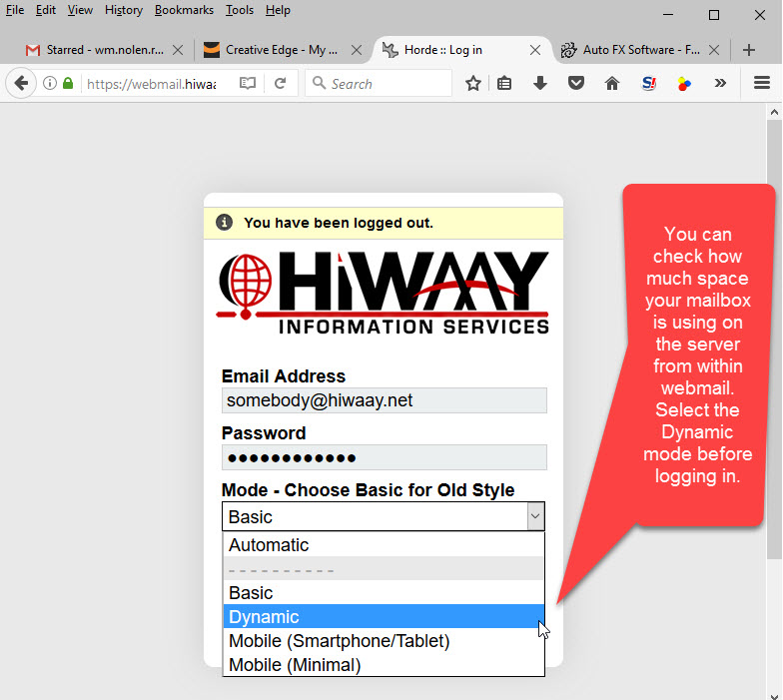Focus the browser Search box
Screen dimensions: 783x700
379,83
